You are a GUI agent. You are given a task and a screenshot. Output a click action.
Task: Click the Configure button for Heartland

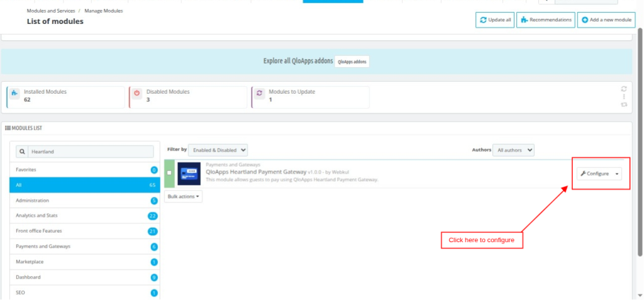pos(594,174)
